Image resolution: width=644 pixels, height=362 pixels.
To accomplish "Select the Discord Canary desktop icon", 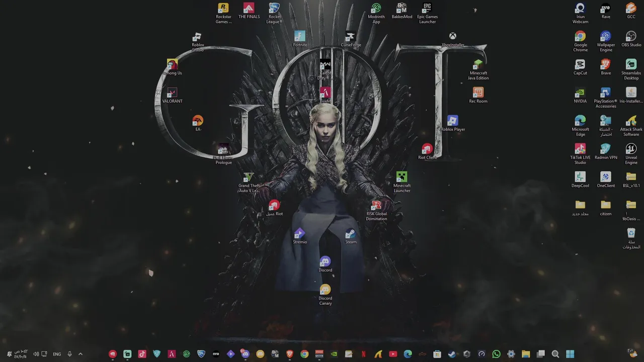I will click(x=325, y=295).
